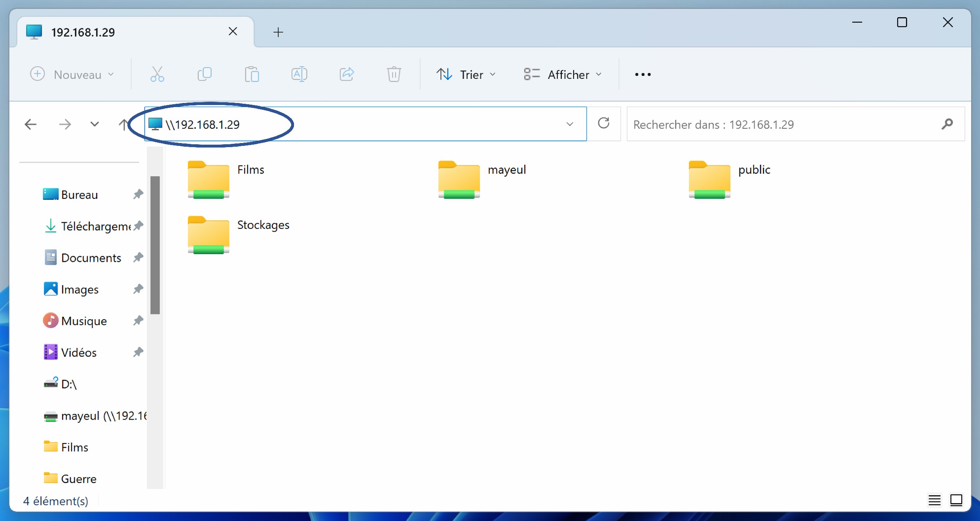
Task: Click the Copy icon in toolbar
Action: coord(205,74)
